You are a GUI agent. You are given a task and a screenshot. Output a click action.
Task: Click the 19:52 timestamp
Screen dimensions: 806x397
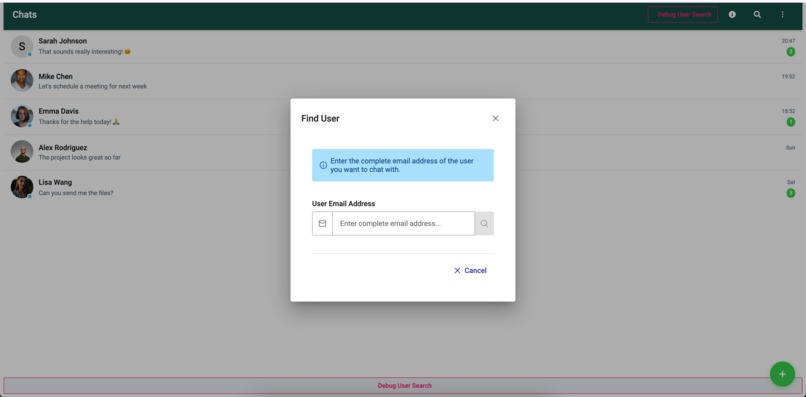tap(788, 77)
